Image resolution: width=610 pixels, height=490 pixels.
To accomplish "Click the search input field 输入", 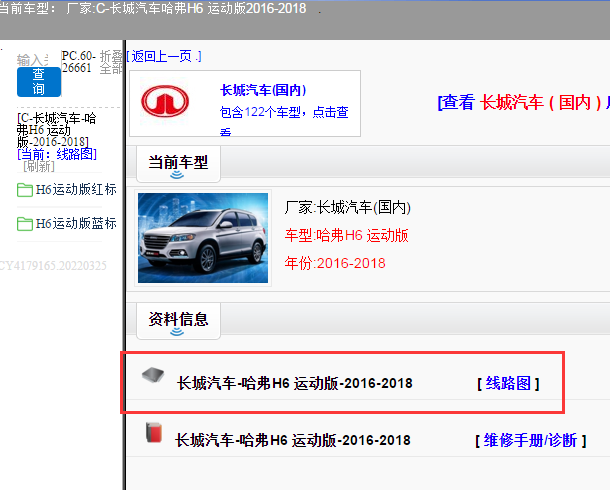I will (33, 60).
